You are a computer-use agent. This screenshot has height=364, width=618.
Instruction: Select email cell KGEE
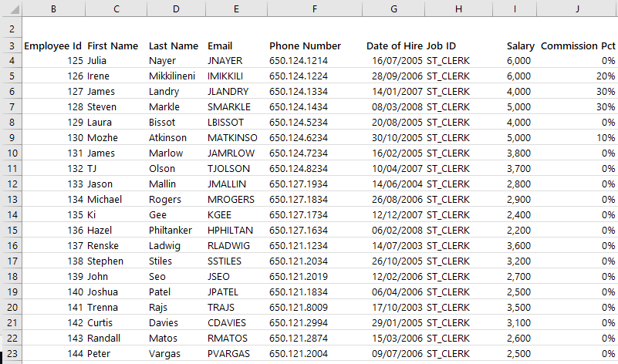pos(237,214)
